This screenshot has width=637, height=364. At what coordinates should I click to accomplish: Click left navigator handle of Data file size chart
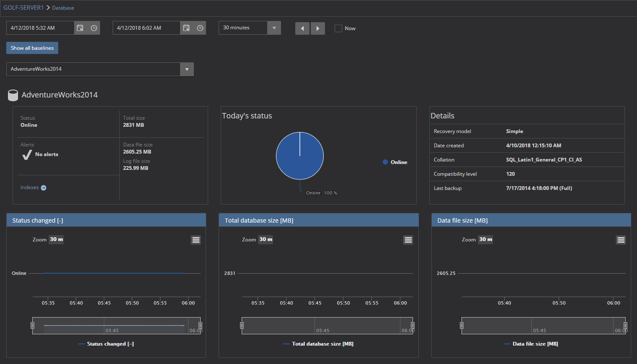click(462, 326)
